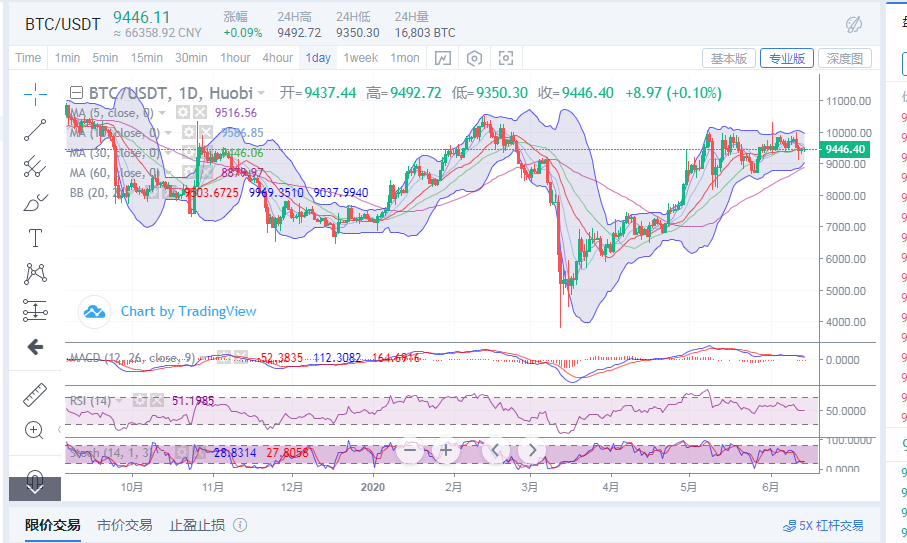907x543 pixels.
Task: Click the 24H高 value 9492.72
Action: pos(299,33)
